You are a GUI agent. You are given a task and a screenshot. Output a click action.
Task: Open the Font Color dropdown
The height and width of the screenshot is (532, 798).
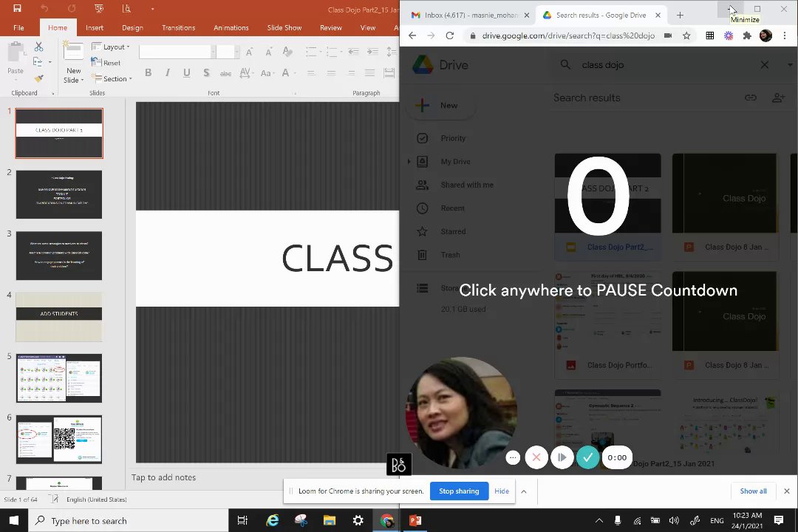[x=287, y=73]
